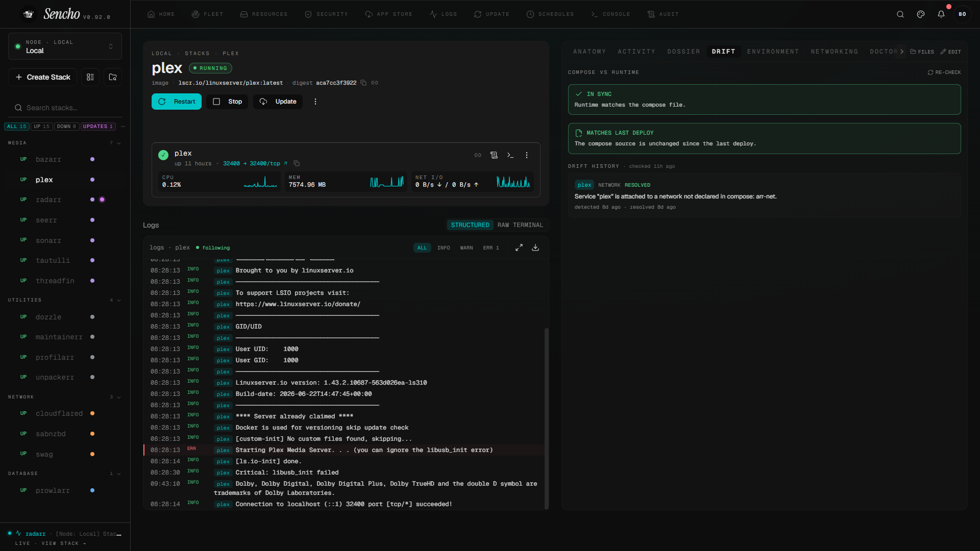Open the theme palette icon
The width and height of the screenshot is (980, 551).
pos(921,14)
